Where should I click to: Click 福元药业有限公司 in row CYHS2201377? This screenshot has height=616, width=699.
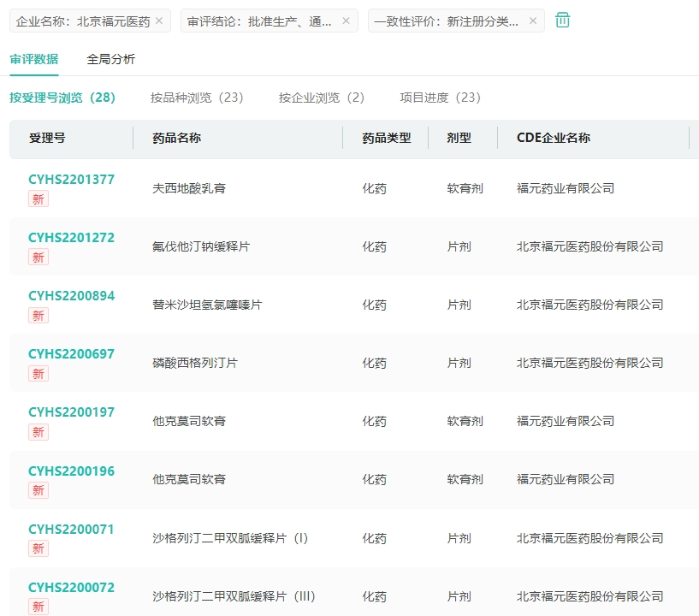coord(566,188)
